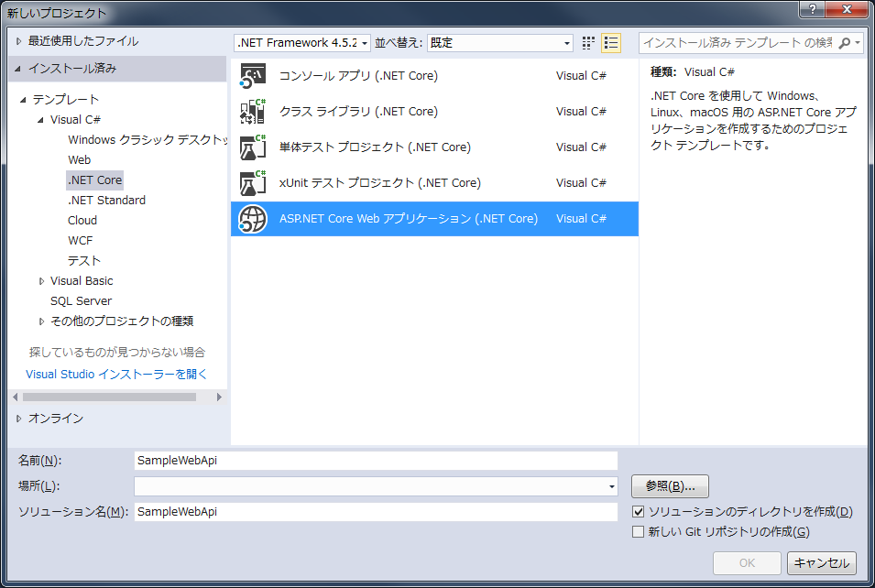Click the 単体テスト プロジェクト template icon

[253, 147]
